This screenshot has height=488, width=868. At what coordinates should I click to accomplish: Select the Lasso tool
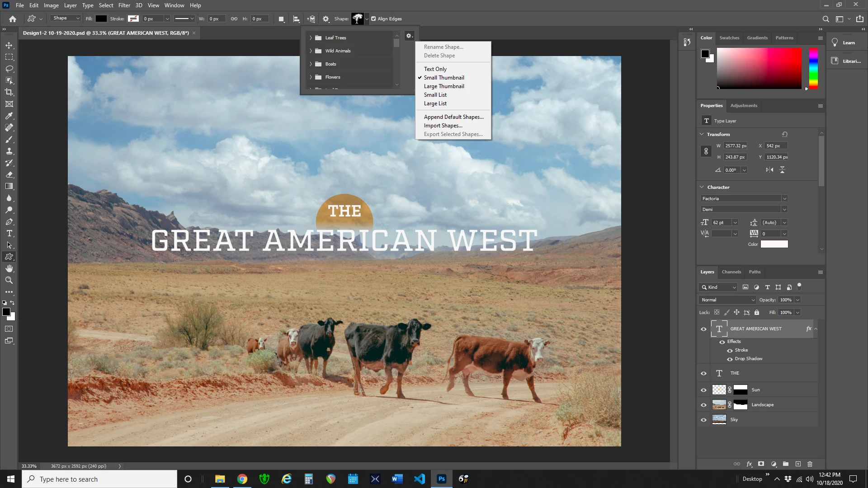tap(9, 69)
